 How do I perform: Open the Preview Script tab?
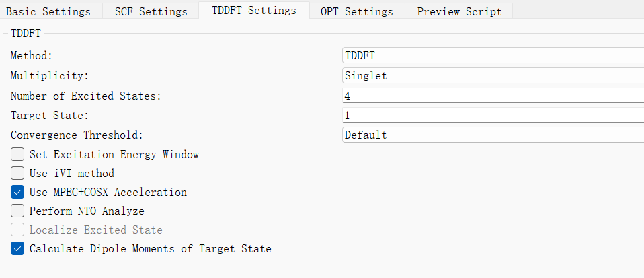click(x=459, y=11)
